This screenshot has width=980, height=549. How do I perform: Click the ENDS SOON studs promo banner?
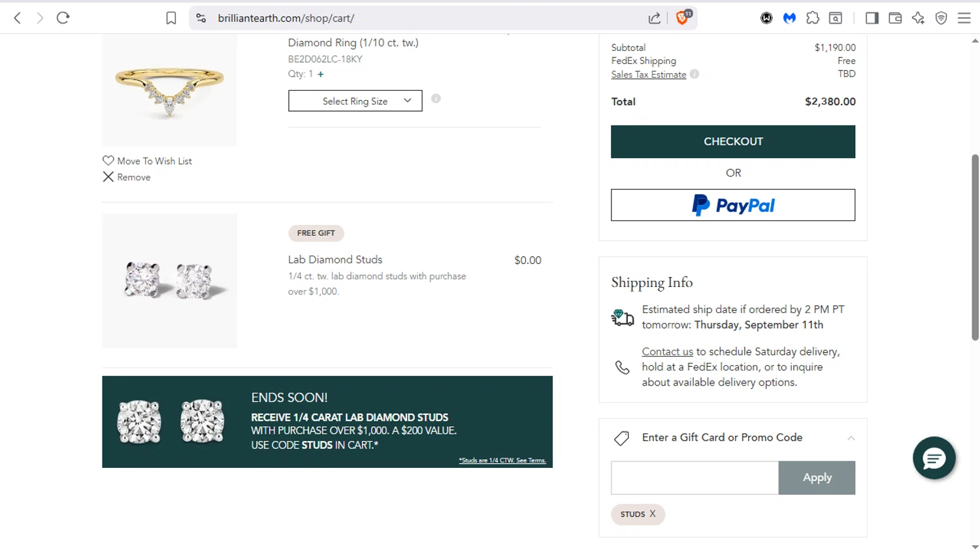[x=327, y=422]
